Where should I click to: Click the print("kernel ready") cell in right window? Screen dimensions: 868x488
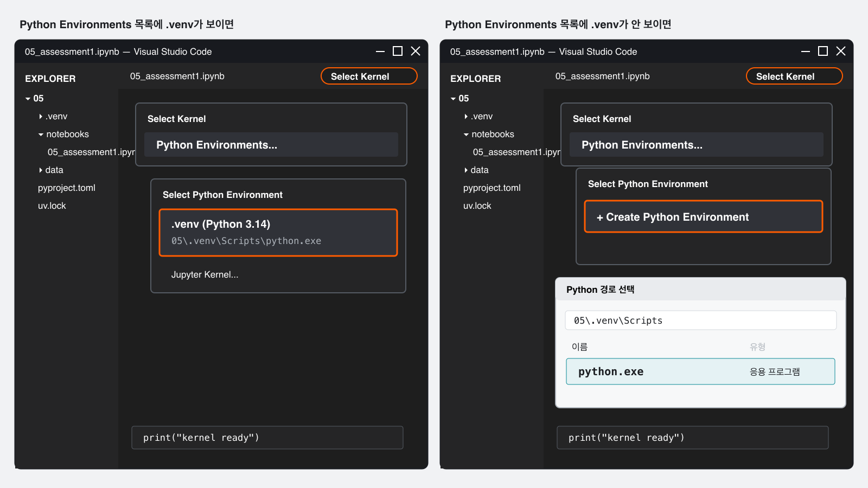click(693, 438)
